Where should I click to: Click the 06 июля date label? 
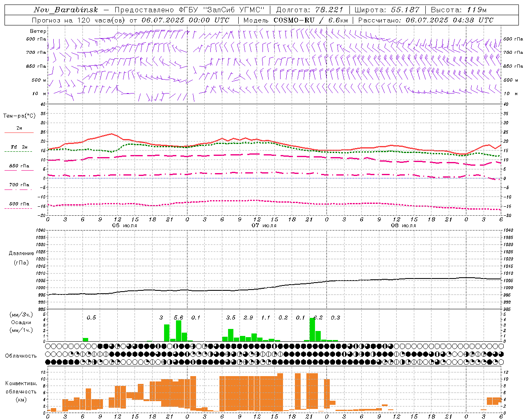[125, 226]
